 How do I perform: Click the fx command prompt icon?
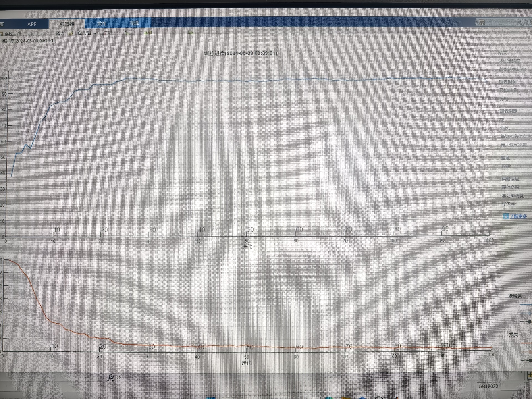click(111, 377)
